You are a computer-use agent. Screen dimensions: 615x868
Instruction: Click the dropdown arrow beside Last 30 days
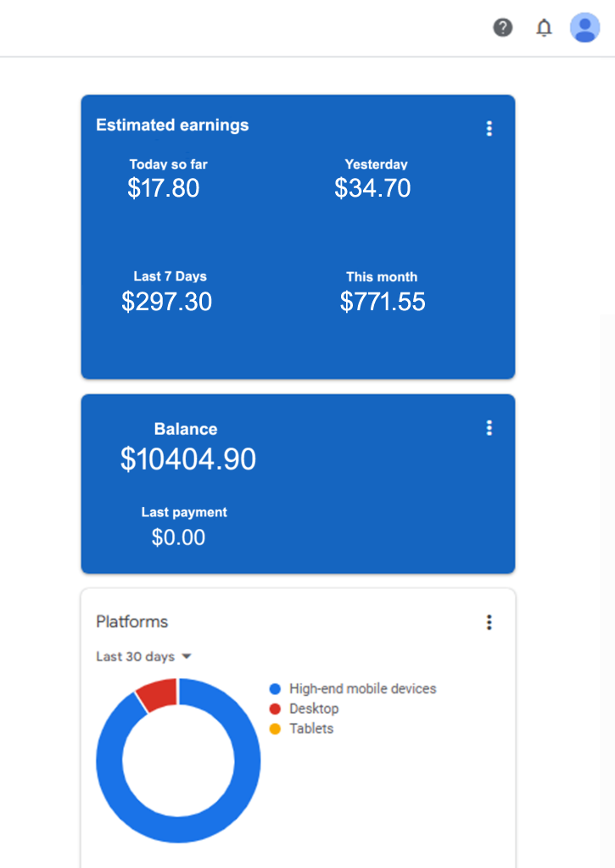click(187, 657)
